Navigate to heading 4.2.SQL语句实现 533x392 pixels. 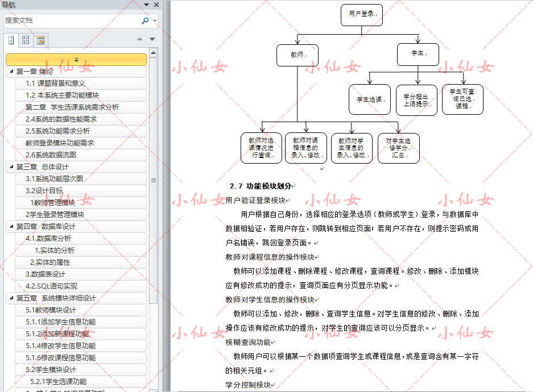tap(81, 286)
